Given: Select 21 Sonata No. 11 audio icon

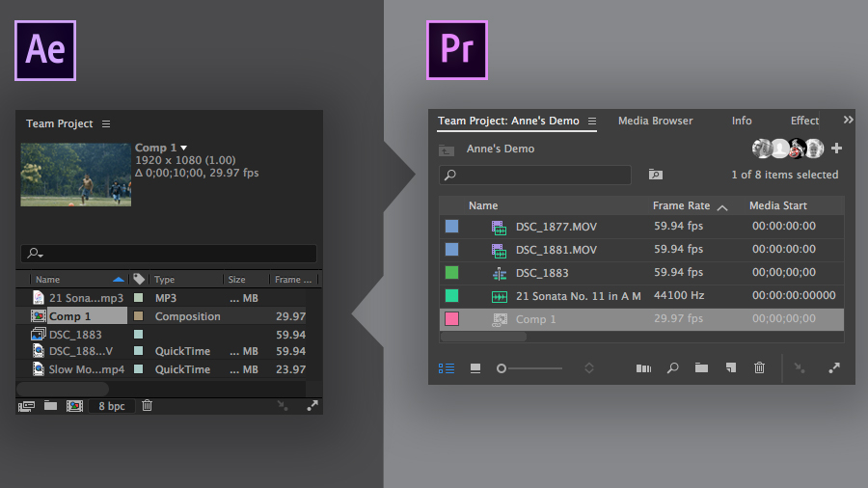Looking at the screenshot, I should tap(500, 297).
